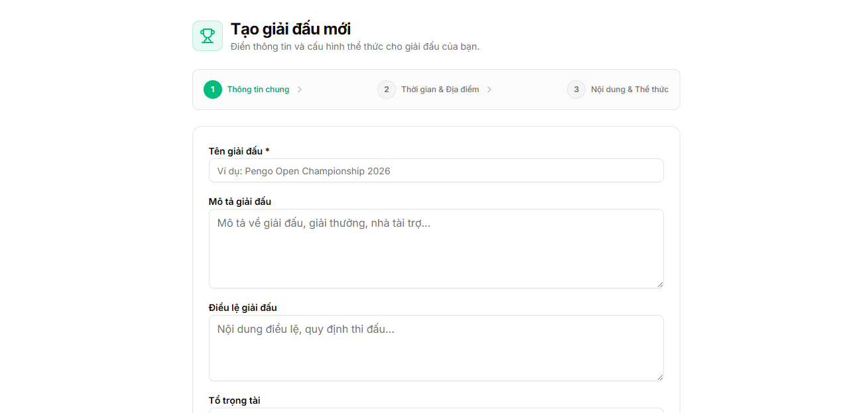Click the Mô tả giải đấu label
The image size is (868, 413).
point(240,202)
